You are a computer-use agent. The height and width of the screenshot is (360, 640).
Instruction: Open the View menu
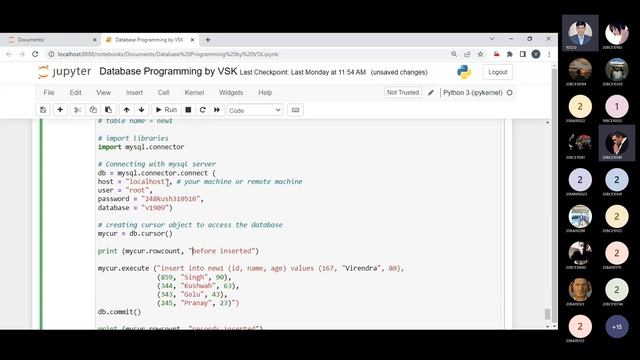(x=104, y=93)
